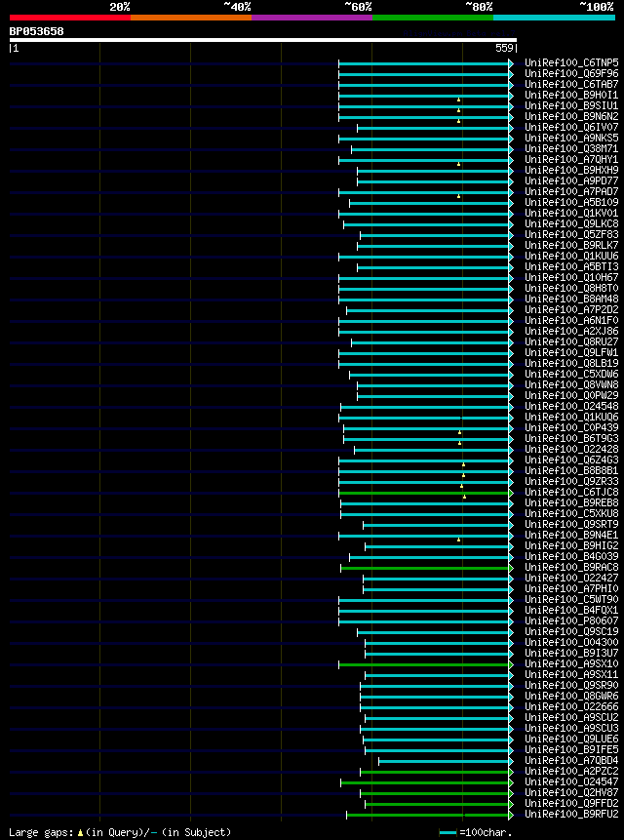The height and width of the screenshot is (840, 624).
Task: Pick the UniRef100_B9RLK7 entry
Action: [571, 245]
